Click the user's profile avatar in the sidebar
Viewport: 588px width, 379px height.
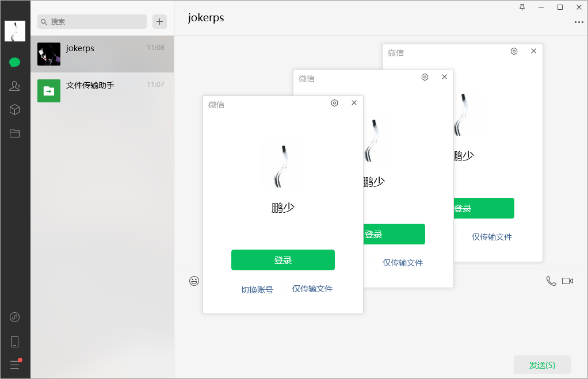click(14, 30)
